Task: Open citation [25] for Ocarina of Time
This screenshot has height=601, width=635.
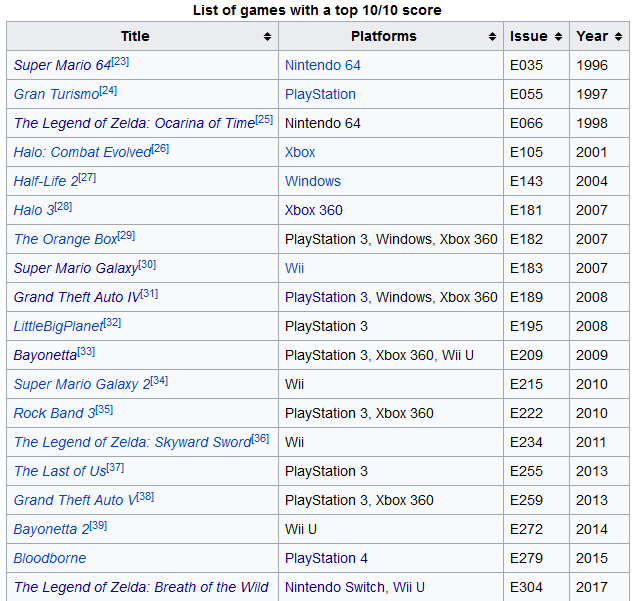Action: 264,119
